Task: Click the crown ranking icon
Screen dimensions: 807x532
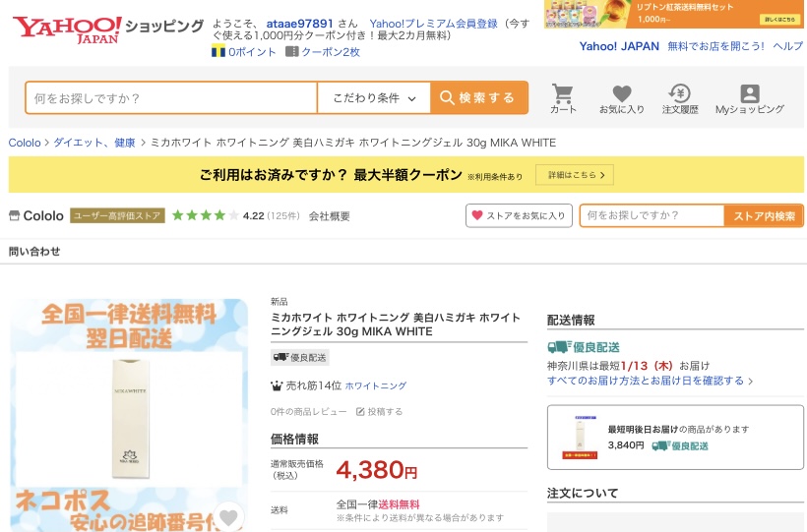Action: (277, 385)
